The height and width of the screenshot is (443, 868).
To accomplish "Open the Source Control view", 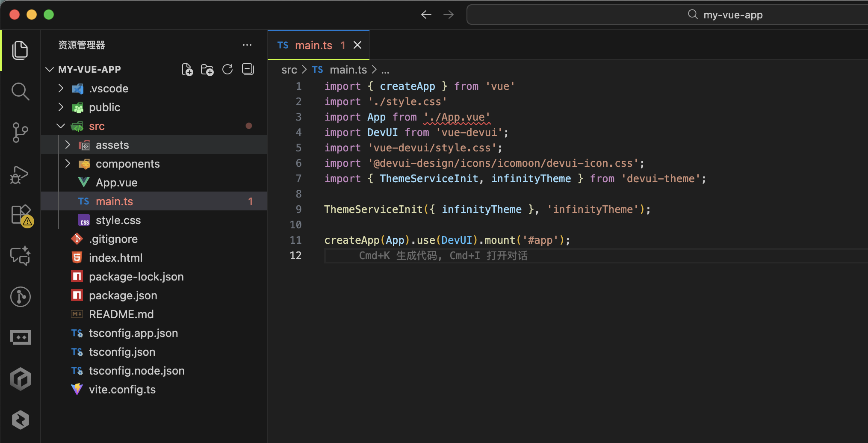I will (x=20, y=133).
